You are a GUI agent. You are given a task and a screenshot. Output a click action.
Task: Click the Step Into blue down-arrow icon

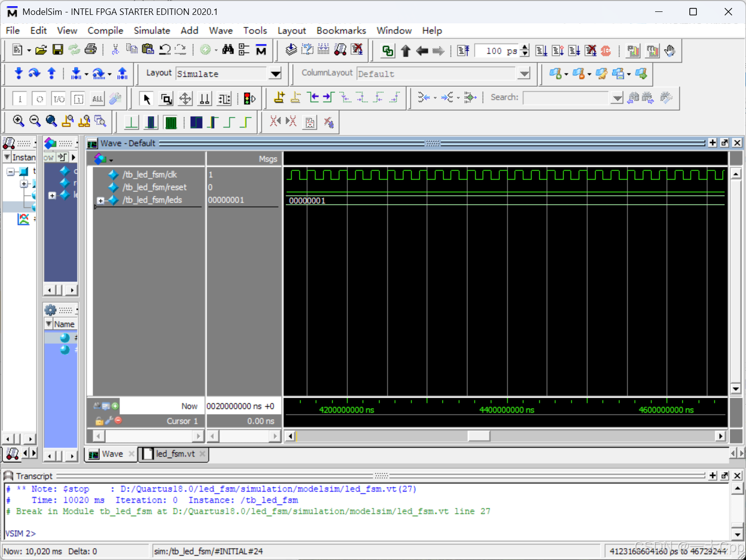tap(19, 73)
